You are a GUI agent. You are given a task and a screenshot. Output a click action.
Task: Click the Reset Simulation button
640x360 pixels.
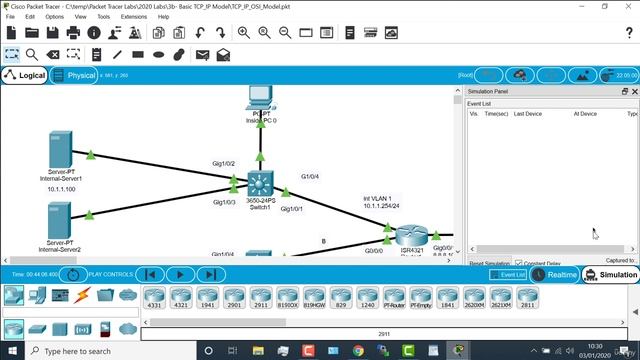pos(489,263)
